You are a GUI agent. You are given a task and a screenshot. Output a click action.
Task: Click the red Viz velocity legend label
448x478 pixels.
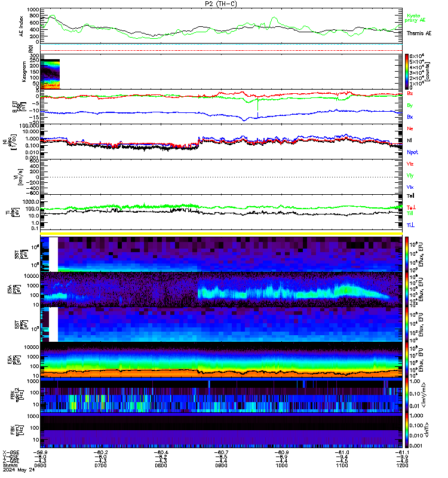(x=410, y=164)
